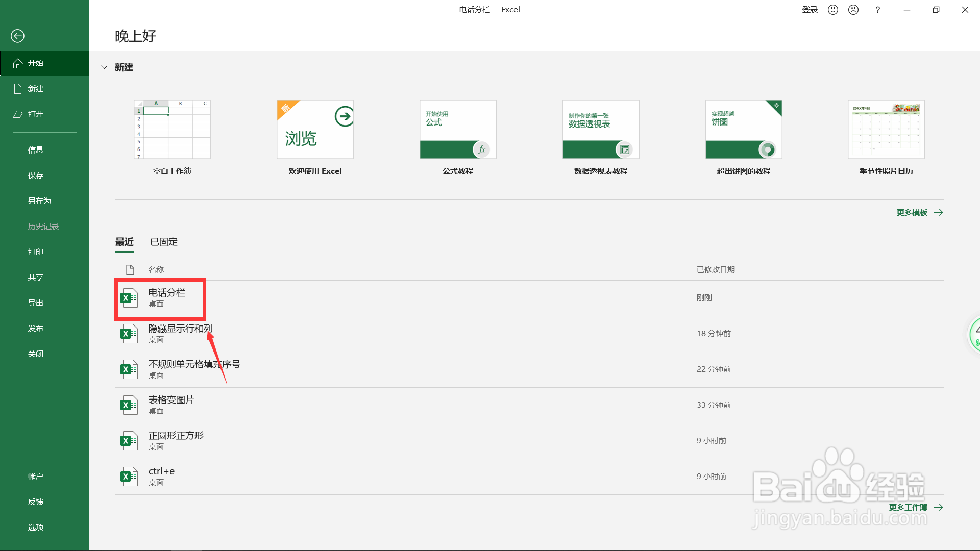Open the 公式教程 template

pos(458,138)
